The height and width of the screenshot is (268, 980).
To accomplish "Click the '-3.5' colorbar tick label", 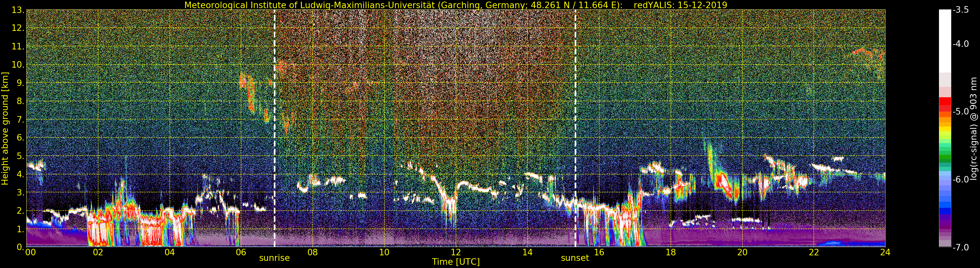I will coord(960,10).
